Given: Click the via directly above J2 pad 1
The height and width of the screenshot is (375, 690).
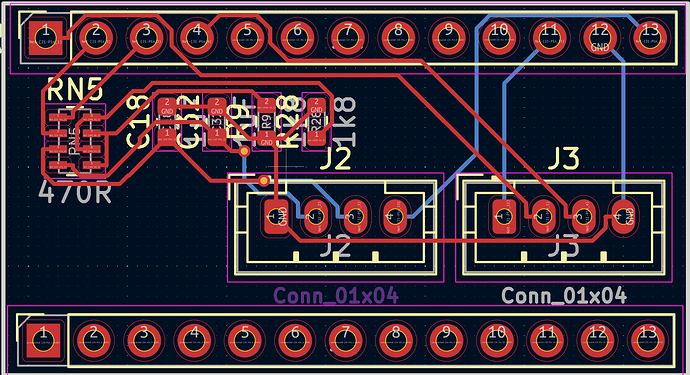Looking at the screenshot, I should pos(264,180).
